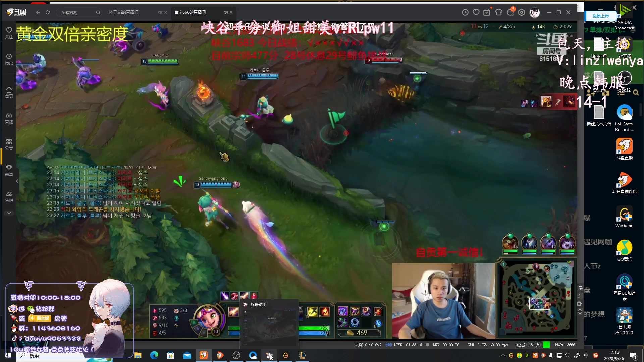Viewport: 644px width, 362px height.
Task: Open 赛事 trophy icon in left sidebar
Action: click(x=9, y=170)
